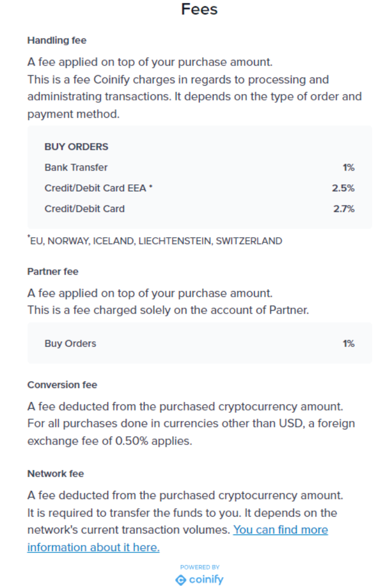Image resolution: width=392 pixels, height=588 pixels.
Task: Click the 2.7% Credit/Debit Card fee value
Action: pos(344,209)
